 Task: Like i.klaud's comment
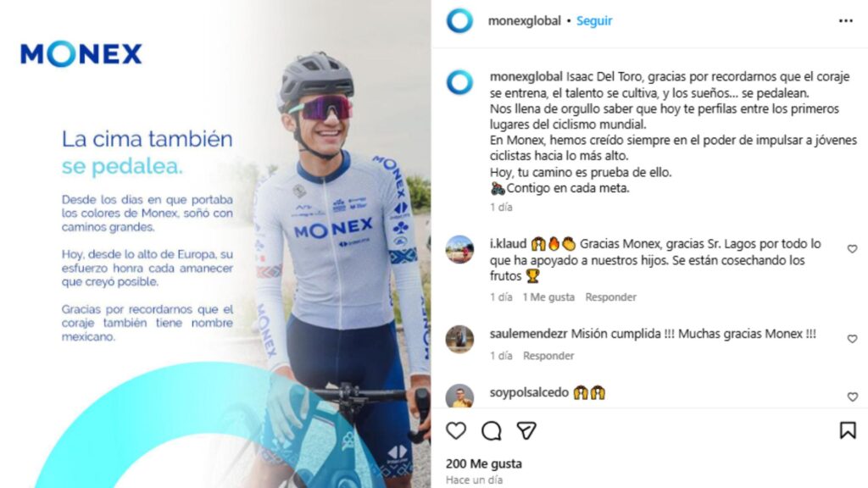[x=852, y=249]
